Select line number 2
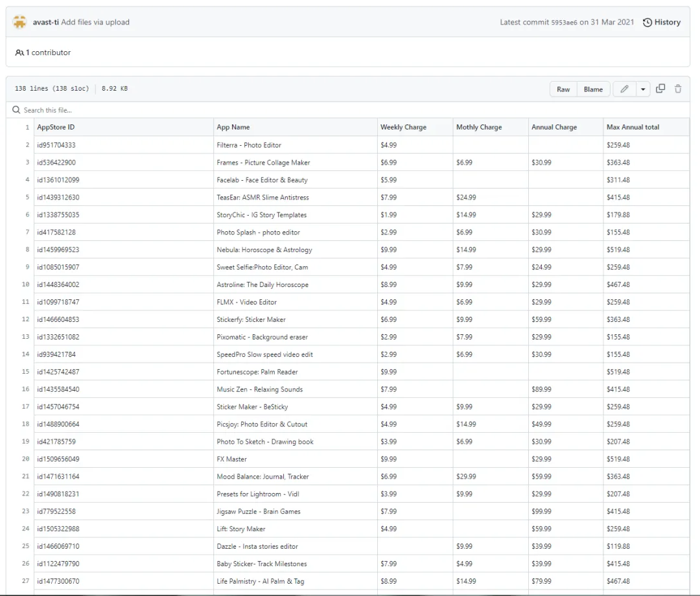700x596 pixels. pos(27,145)
